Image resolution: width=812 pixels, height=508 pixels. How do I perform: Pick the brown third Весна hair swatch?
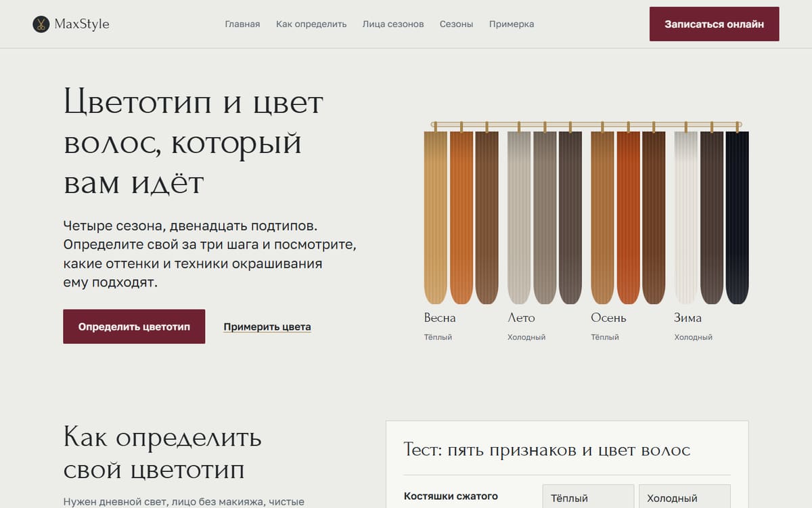point(487,217)
